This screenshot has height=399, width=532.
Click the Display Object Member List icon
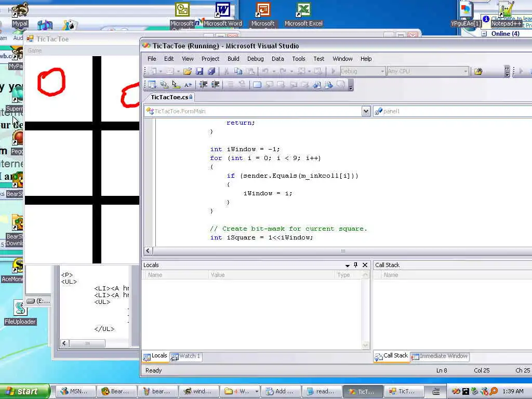click(x=152, y=85)
